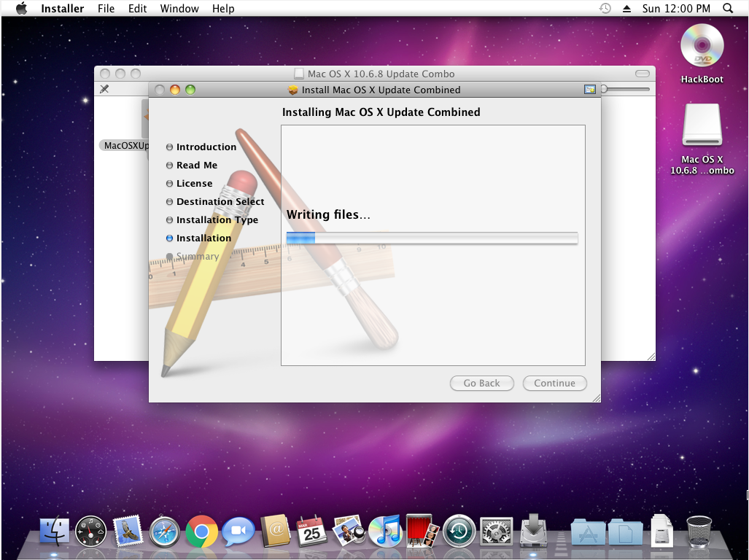
Task: Select the Read Me step
Action: pos(192,166)
